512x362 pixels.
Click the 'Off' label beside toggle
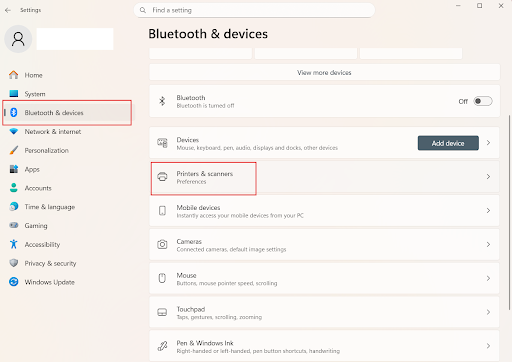pyautogui.click(x=463, y=101)
